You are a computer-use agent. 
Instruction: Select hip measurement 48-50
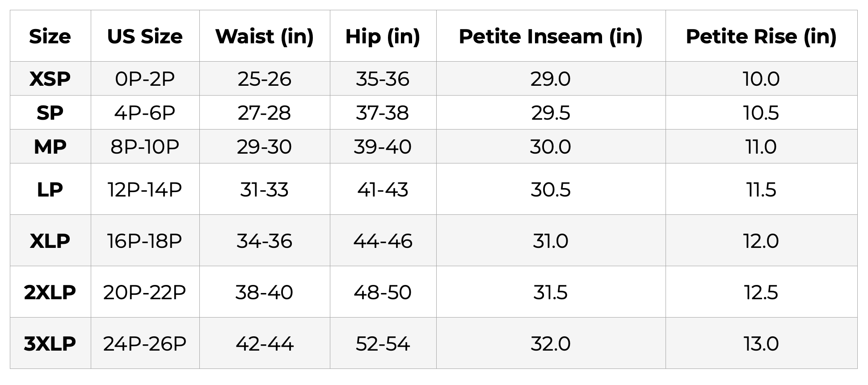tap(383, 292)
